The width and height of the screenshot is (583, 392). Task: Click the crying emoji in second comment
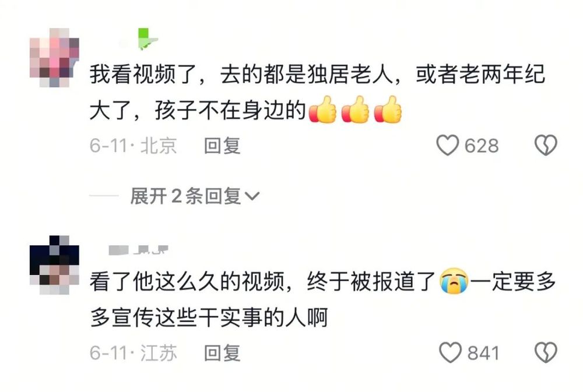[454, 281]
